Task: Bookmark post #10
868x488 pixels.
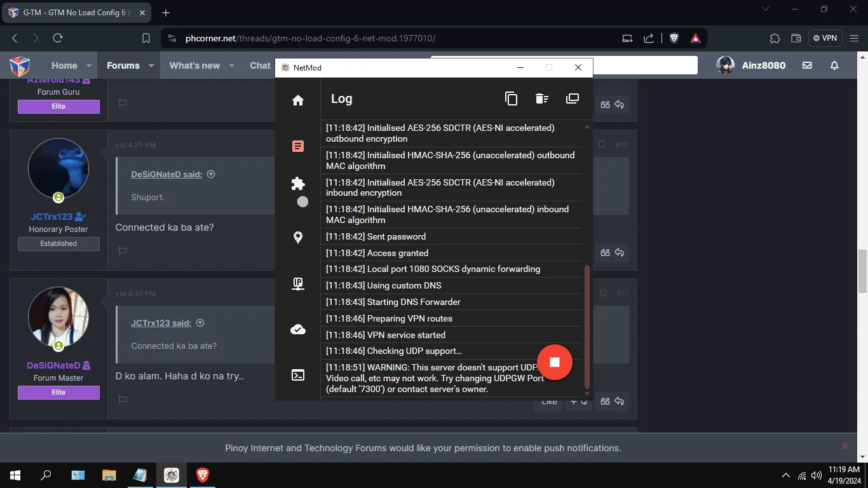Action: coord(602,145)
